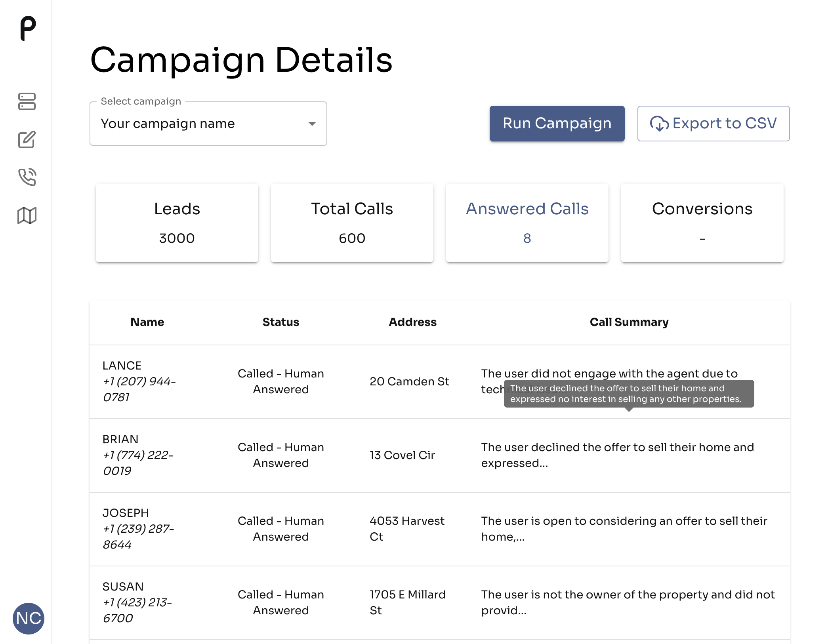The height and width of the screenshot is (644, 828).
Task: Click the name SUSAN in the table
Action: pyautogui.click(x=123, y=587)
